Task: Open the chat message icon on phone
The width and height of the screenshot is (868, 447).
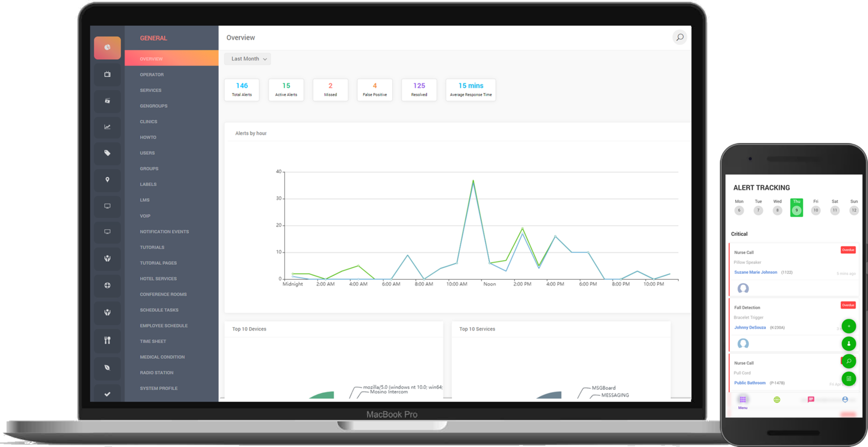Action: pyautogui.click(x=811, y=400)
